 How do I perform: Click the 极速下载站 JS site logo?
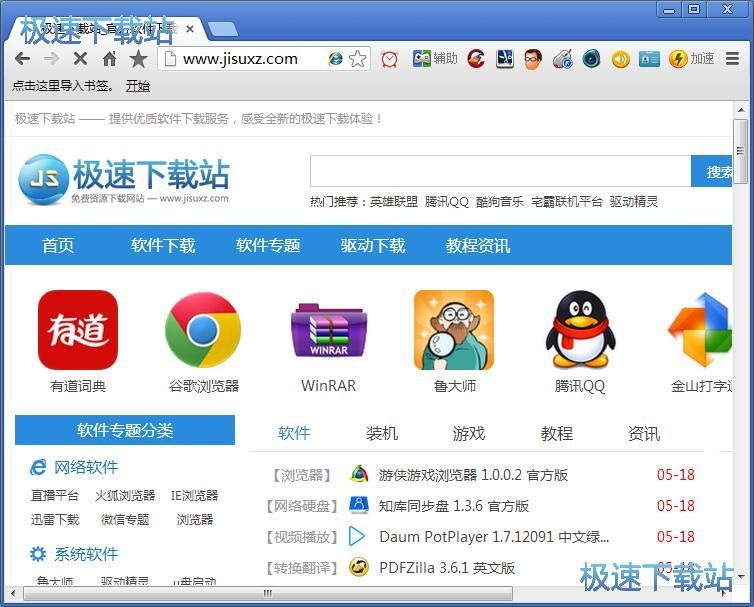(x=124, y=179)
